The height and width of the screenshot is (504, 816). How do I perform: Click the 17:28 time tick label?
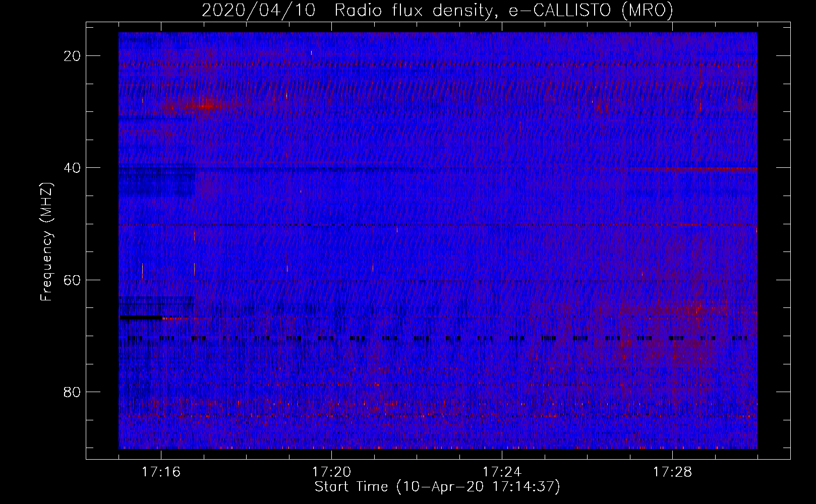tap(673, 472)
